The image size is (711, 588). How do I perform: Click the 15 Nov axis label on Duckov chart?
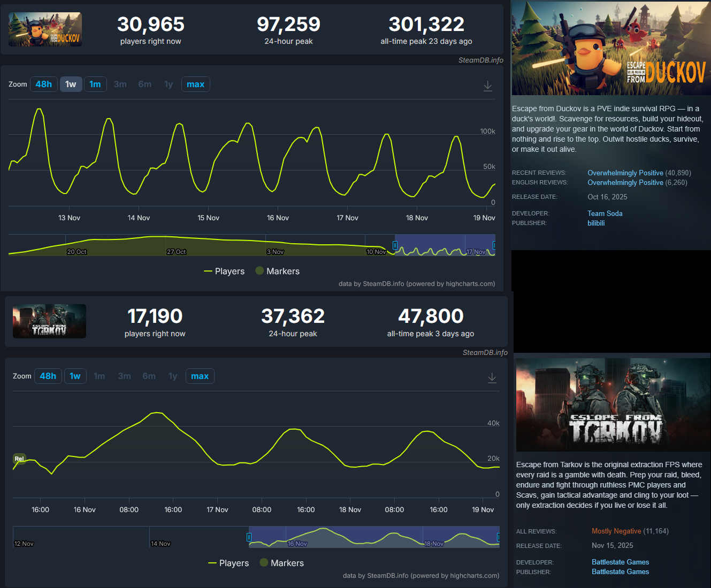pos(209,218)
